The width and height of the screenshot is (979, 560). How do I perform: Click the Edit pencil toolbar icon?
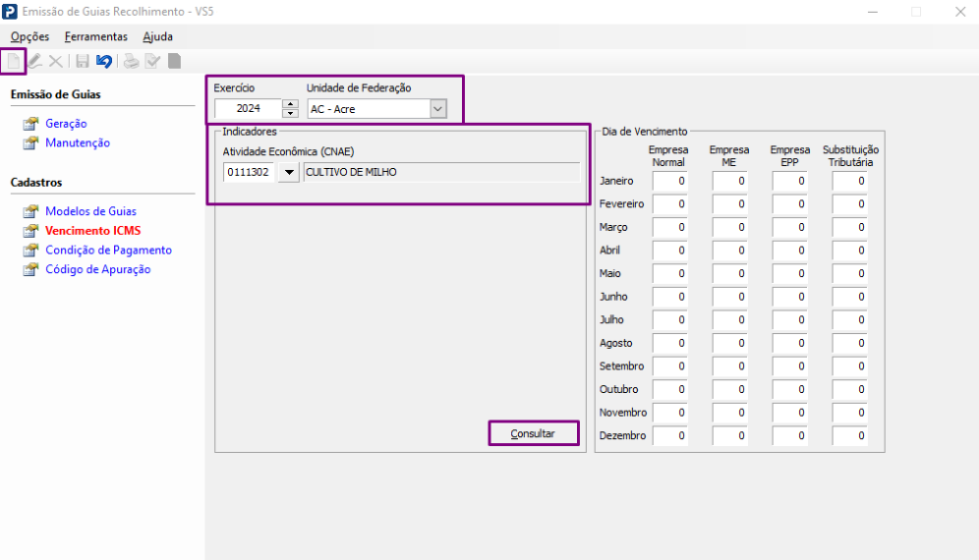[35, 61]
